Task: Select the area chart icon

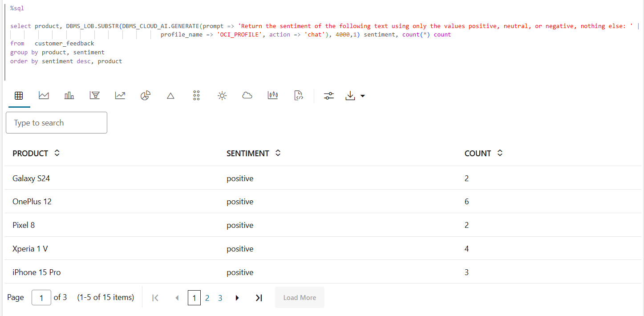Action: (x=44, y=96)
